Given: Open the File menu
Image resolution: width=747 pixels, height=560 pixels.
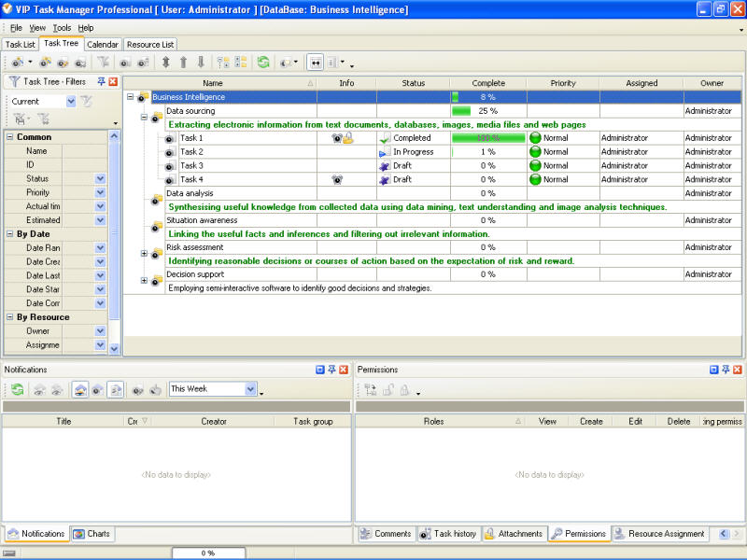Looking at the screenshot, I should coord(16,28).
